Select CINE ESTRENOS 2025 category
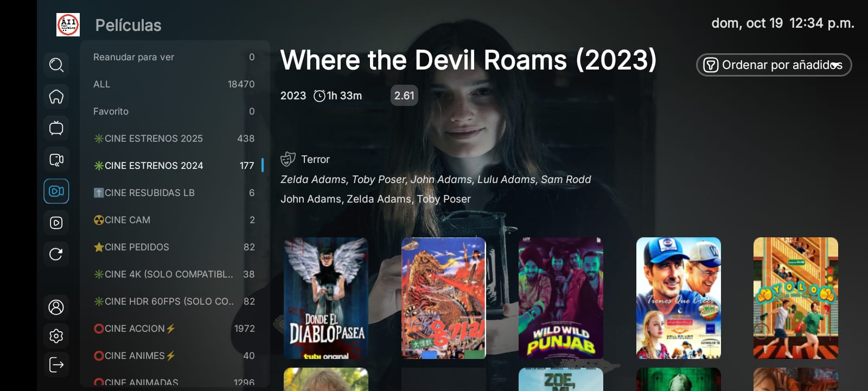 coord(174,138)
